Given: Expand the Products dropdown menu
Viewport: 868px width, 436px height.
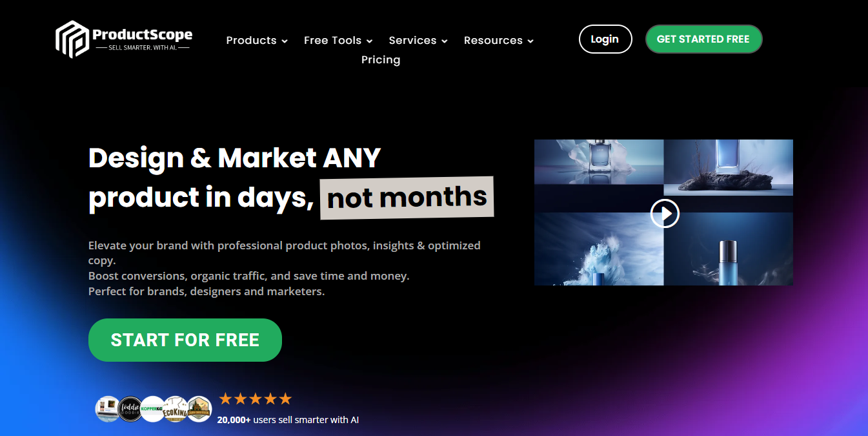Looking at the screenshot, I should point(257,40).
